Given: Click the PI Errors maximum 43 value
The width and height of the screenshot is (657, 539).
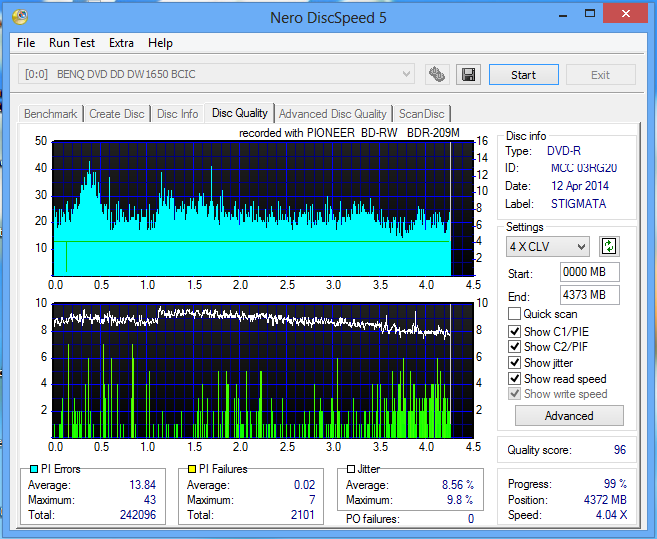Looking at the screenshot, I should [150, 500].
